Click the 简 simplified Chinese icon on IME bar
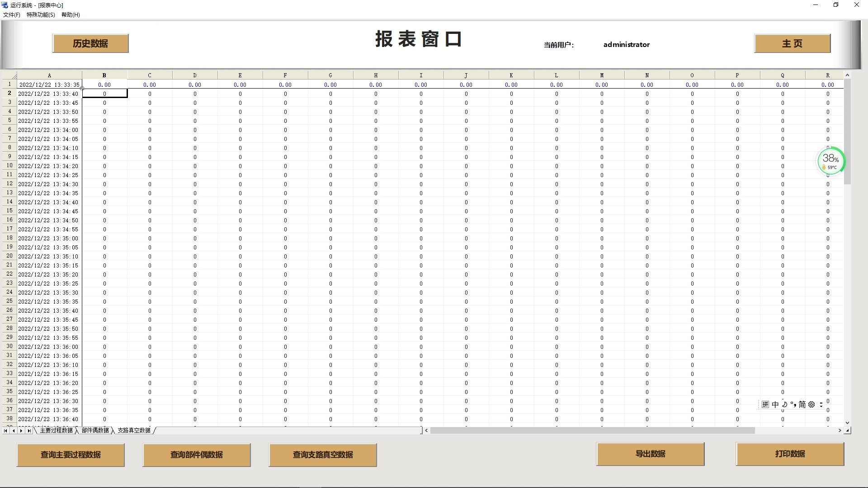Image resolution: width=868 pixels, height=488 pixels. click(803, 404)
